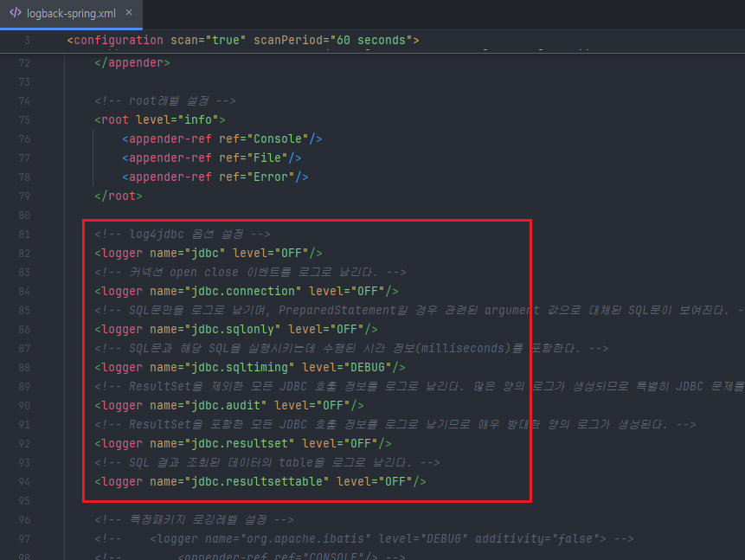Click the milliseconds comment on line 87
Image resolution: width=745 pixels, height=560 pixels.
(351, 348)
